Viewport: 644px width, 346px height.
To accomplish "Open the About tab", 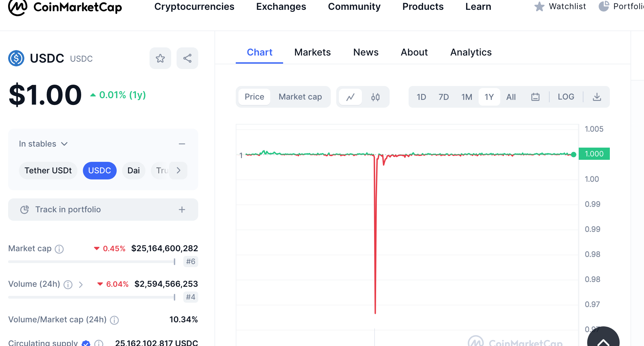I will click(x=414, y=52).
